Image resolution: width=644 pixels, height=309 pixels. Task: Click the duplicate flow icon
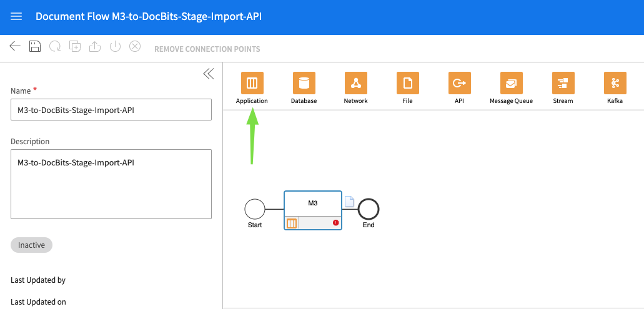click(75, 47)
